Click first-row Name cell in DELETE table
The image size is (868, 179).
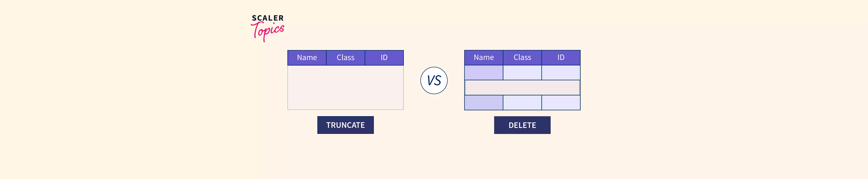pos(484,73)
